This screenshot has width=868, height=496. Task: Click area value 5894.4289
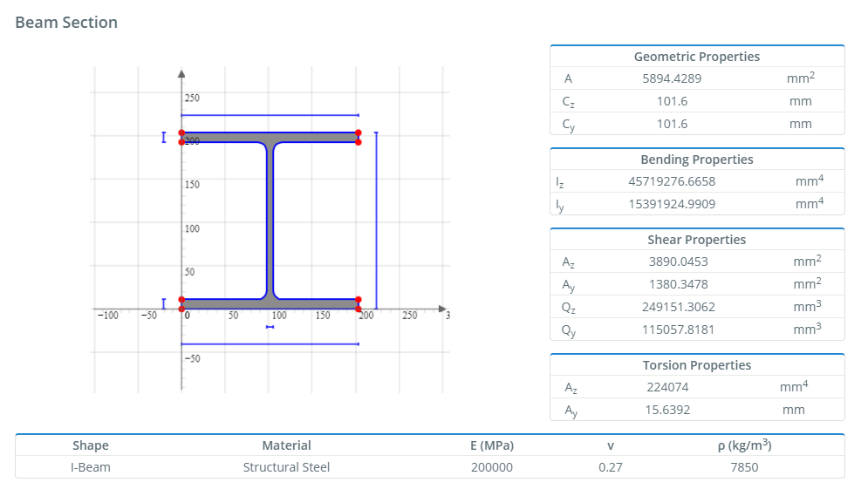[672, 78]
